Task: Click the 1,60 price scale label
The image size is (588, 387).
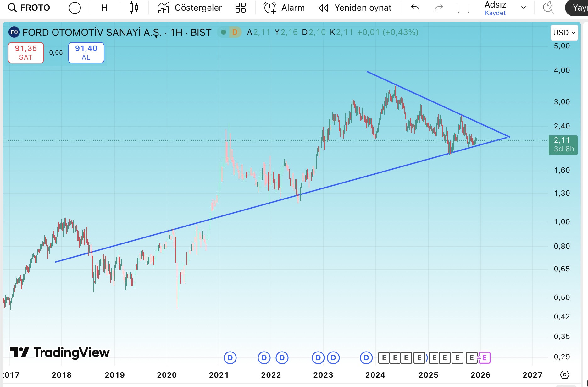Action: [562, 170]
